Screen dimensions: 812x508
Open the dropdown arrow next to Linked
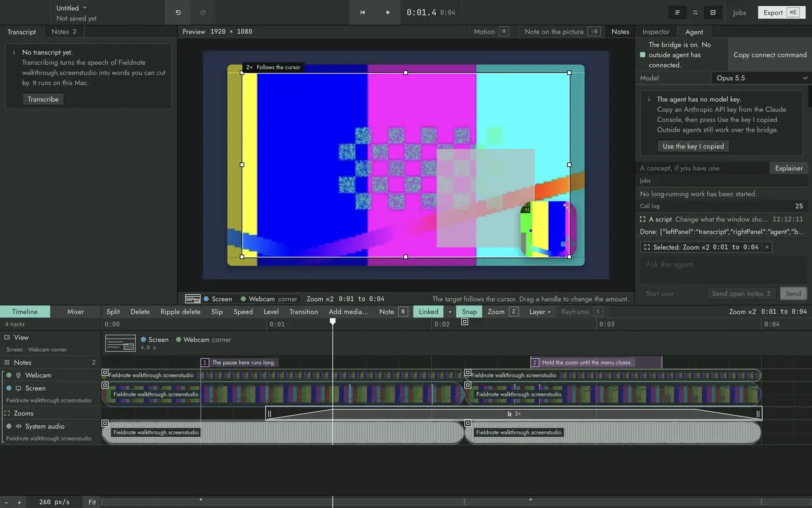[x=450, y=312]
